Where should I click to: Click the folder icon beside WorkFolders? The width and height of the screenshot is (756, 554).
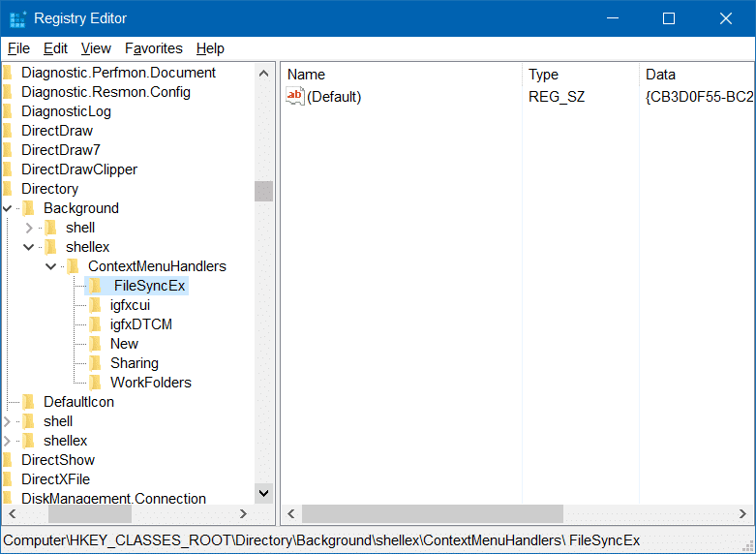pos(96,383)
